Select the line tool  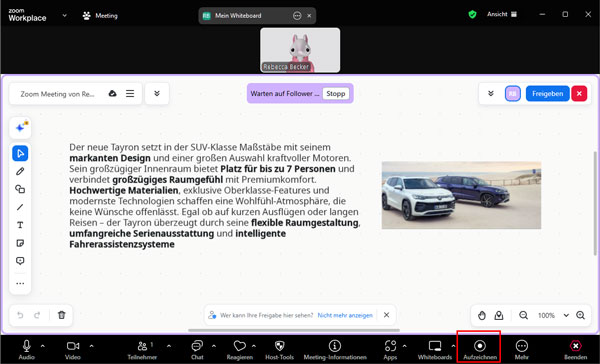click(x=20, y=207)
